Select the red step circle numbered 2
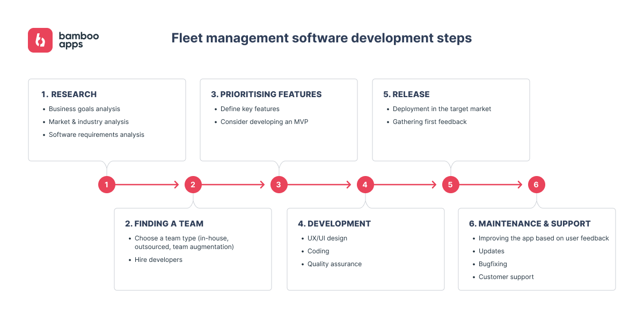Screen dimensions: 644x322 point(193,184)
